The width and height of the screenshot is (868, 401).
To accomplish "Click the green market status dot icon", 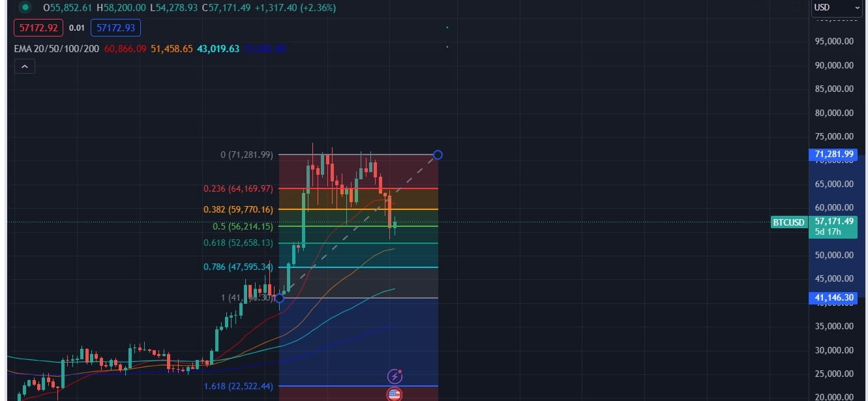I will (x=25, y=8).
